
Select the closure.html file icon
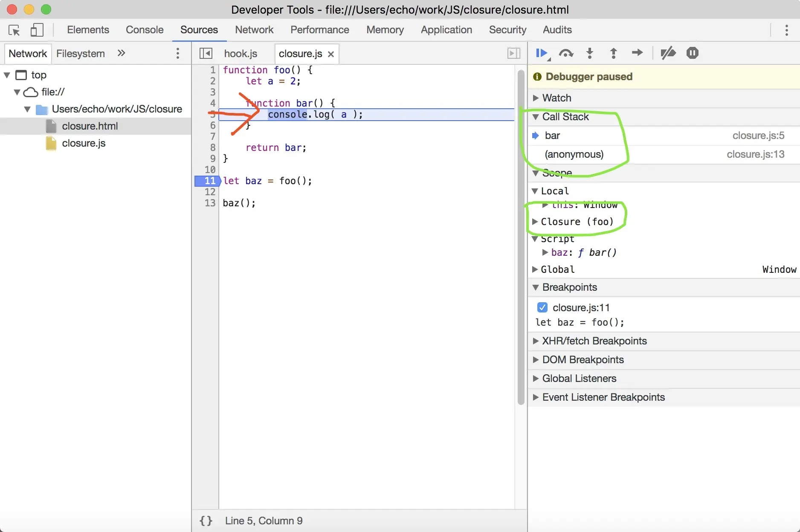pos(51,126)
